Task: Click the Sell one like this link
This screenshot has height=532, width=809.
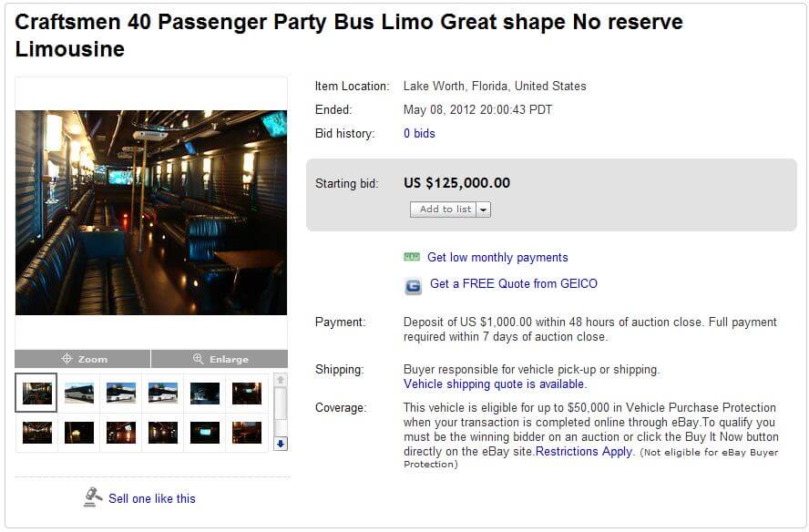Action: point(152,498)
